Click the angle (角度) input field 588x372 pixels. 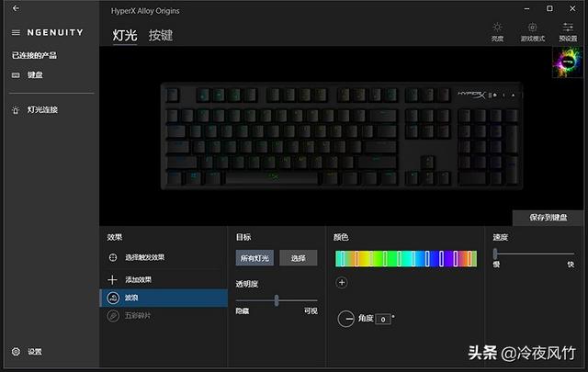[383, 319]
